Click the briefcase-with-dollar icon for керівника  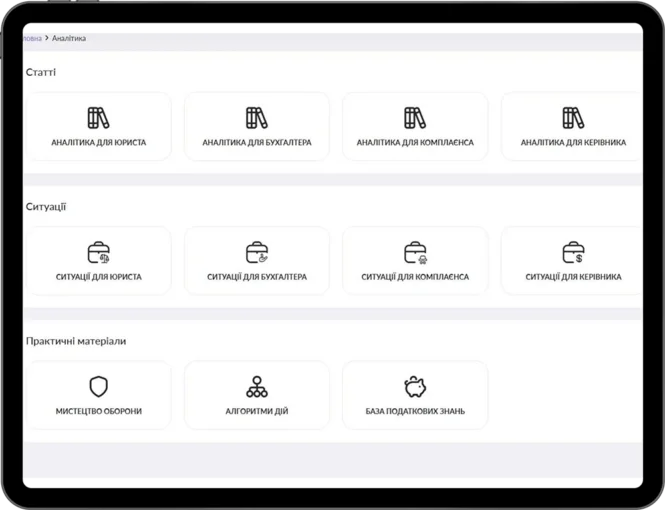[x=573, y=253]
